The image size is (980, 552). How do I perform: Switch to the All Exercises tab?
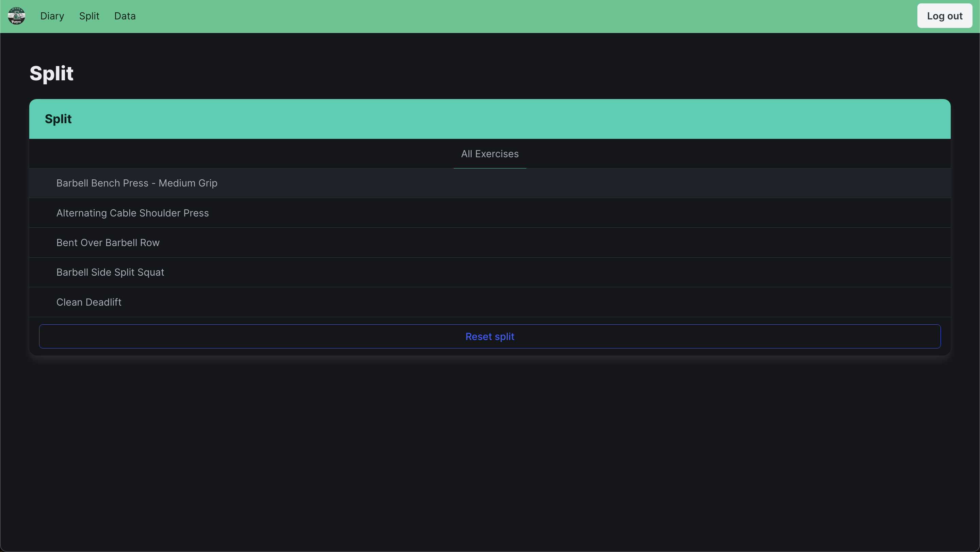pos(490,154)
